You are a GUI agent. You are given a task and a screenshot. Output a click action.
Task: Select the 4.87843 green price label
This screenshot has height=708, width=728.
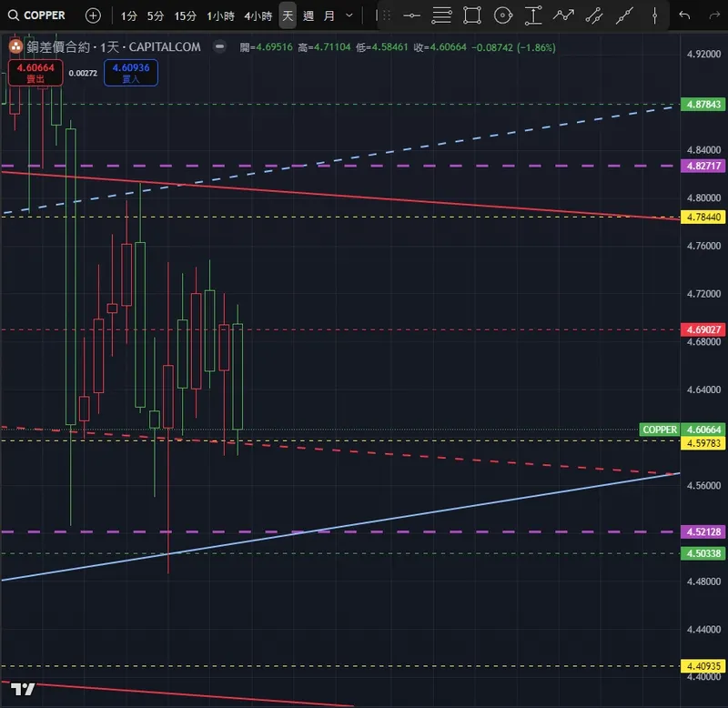703,105
